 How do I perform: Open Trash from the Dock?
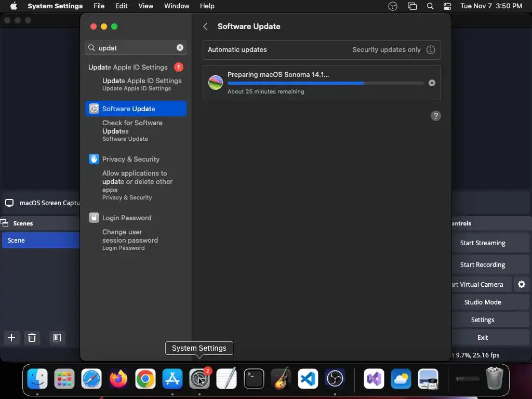pos(495,378)
